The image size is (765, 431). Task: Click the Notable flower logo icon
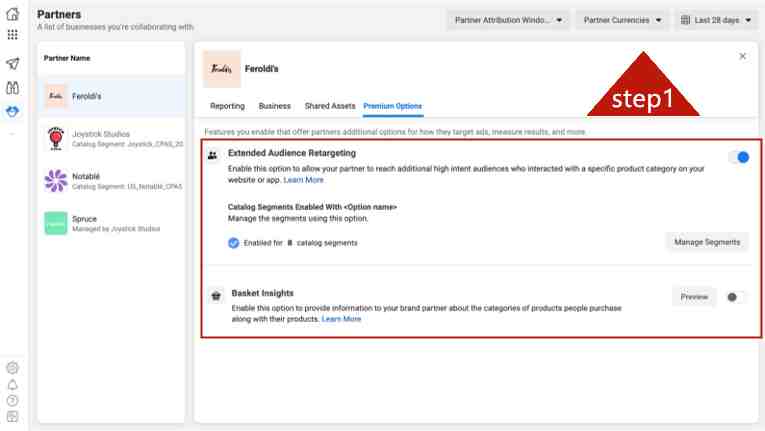point(56,181)
